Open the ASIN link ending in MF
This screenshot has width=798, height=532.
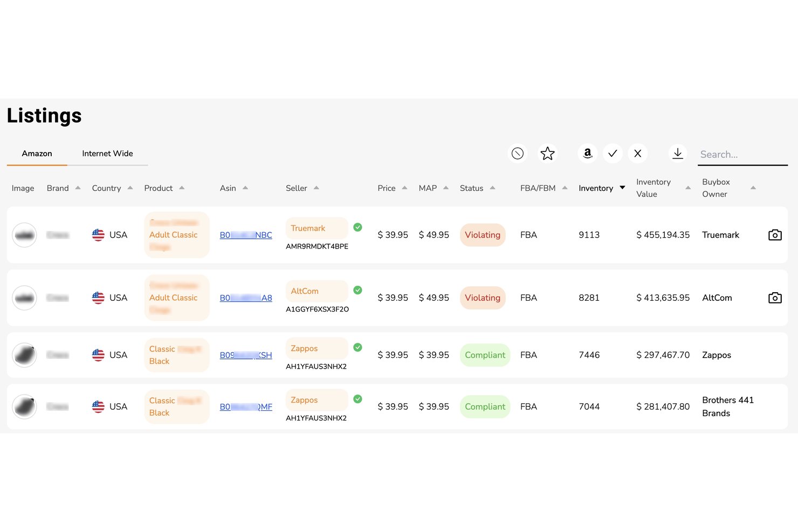coord(246,406)
